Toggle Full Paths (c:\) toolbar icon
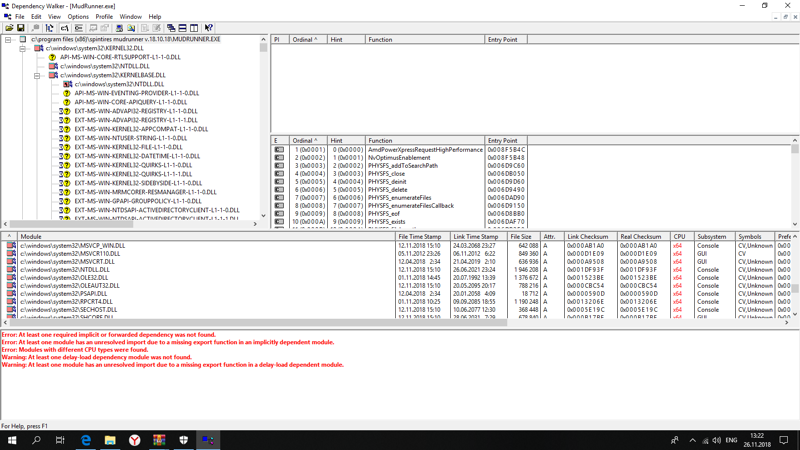This screenshot has width=800, height=450. [64, 28]
